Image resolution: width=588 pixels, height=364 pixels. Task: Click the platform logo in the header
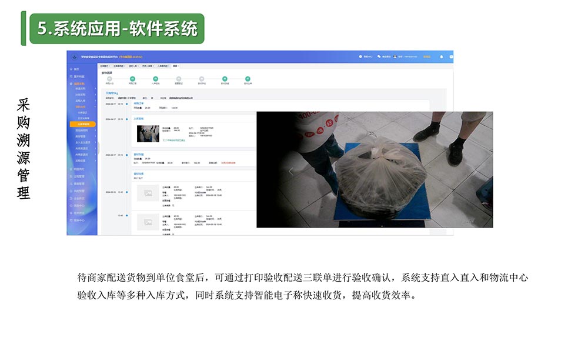(x=74, y=56)
